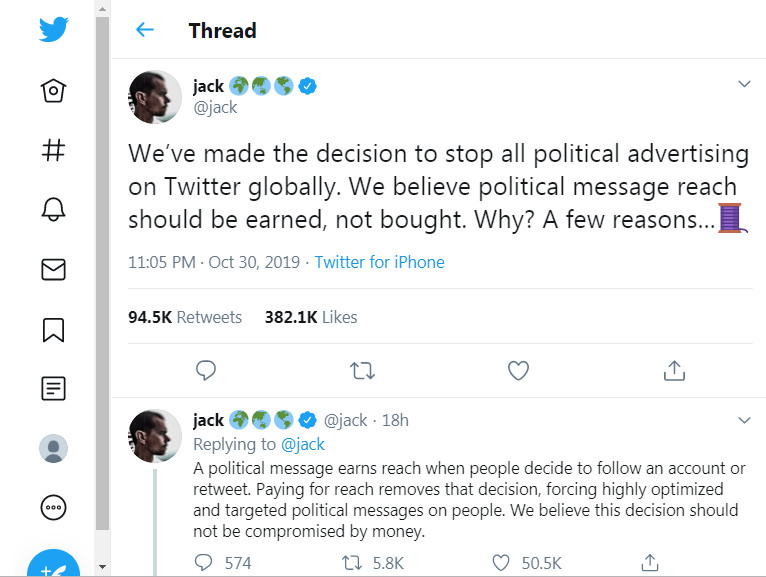The width and height of the screenshot is (766, 577).
Task: View the 94.5K Retweets list
Action: [x=185, y=317]
